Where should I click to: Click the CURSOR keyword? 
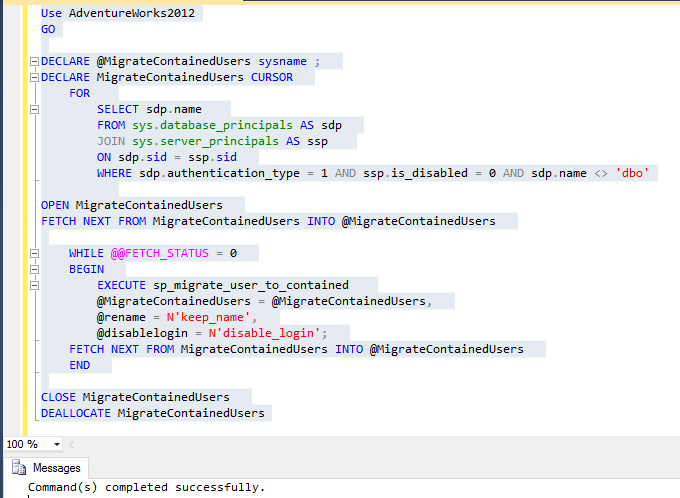click(272, 77)
